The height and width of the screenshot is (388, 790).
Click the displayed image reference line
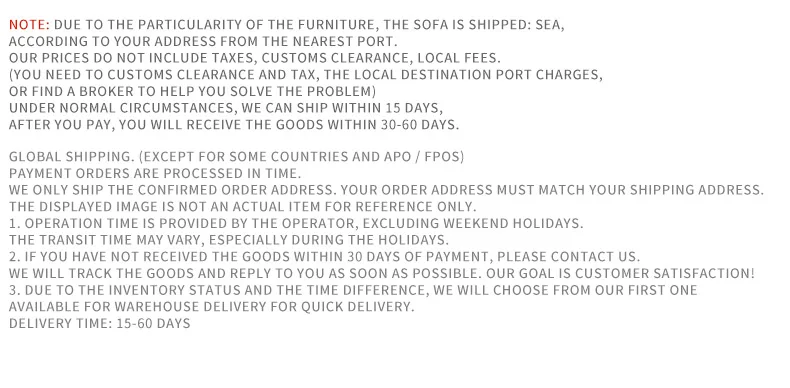click(x=242, y=207)
